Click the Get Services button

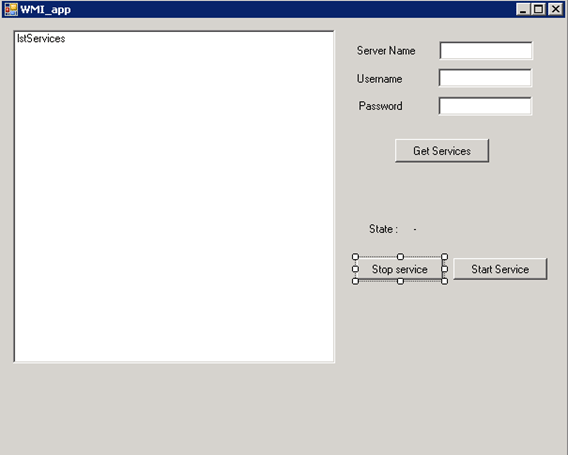click(442, 150)
